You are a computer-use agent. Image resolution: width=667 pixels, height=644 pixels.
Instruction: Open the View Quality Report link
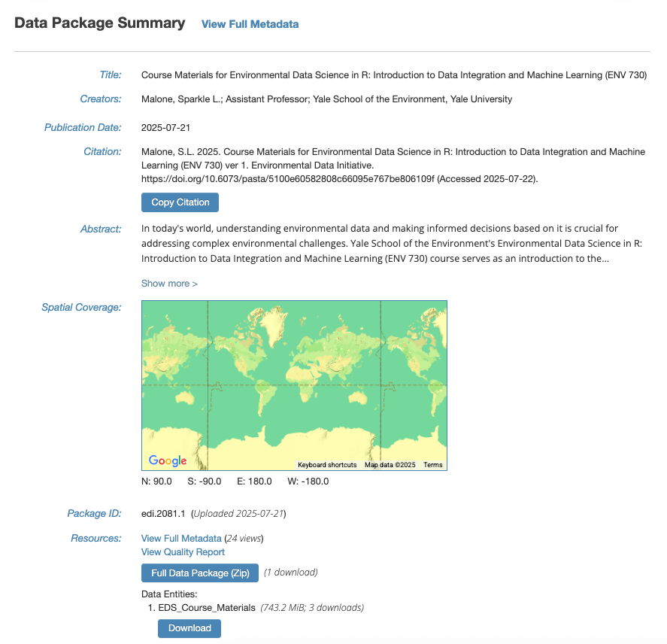coord(183,552)
